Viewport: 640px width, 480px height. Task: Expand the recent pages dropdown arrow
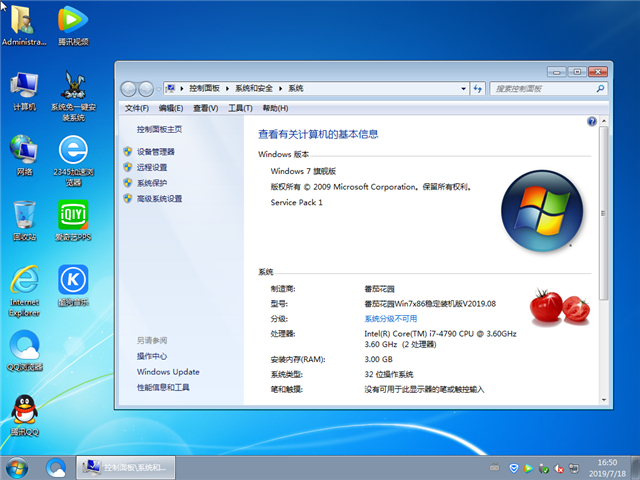(158, 89)
